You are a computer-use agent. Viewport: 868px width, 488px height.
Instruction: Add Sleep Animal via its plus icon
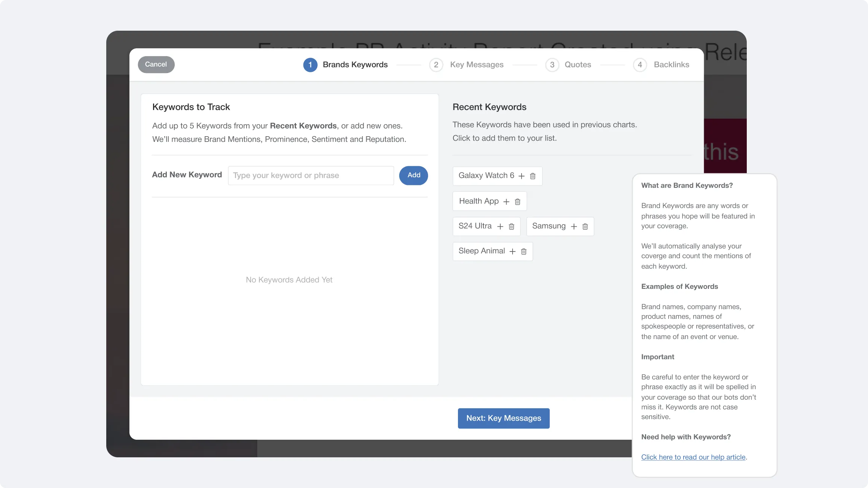[x=512, y=251]
